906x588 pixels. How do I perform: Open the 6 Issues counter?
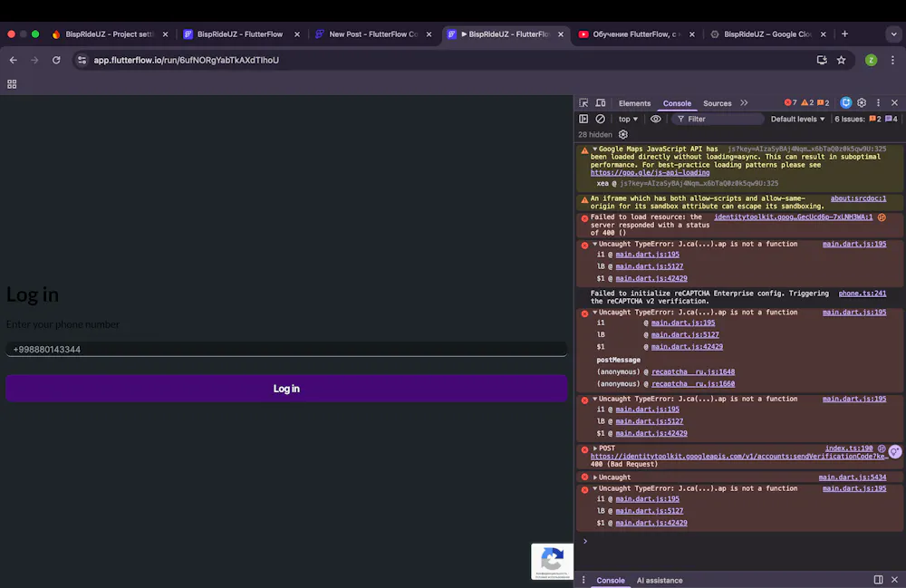[x=865, y=119]
